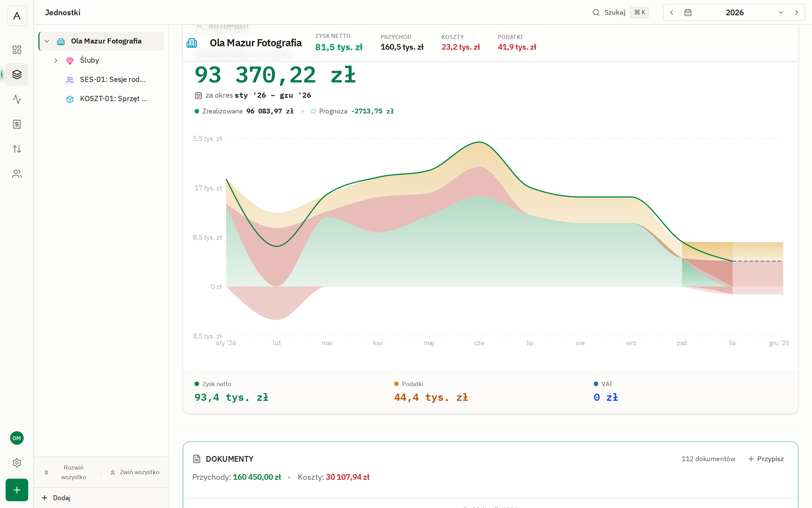
Task: Click the Zrealizowane 96 083,97 zł legend
Action: [244, 111]
